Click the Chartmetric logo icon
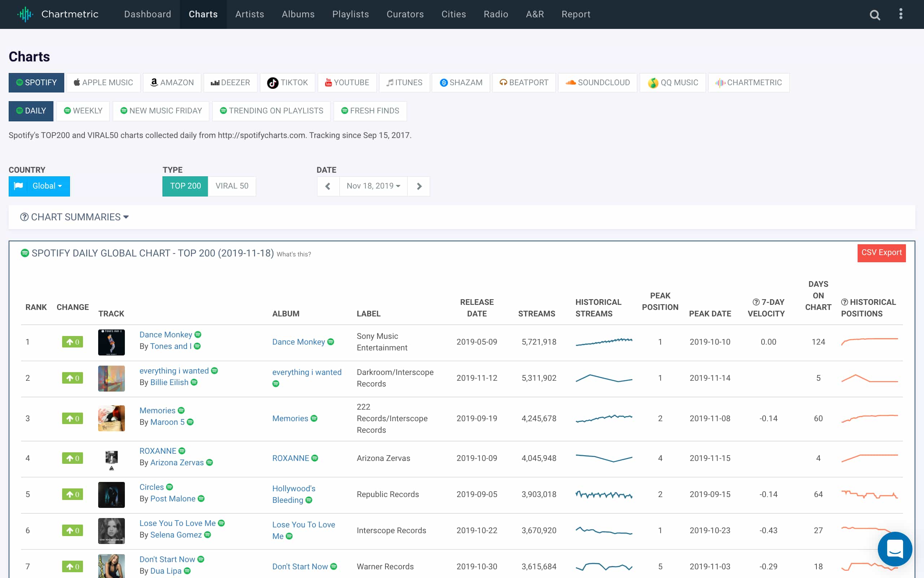 coord(25,14)
